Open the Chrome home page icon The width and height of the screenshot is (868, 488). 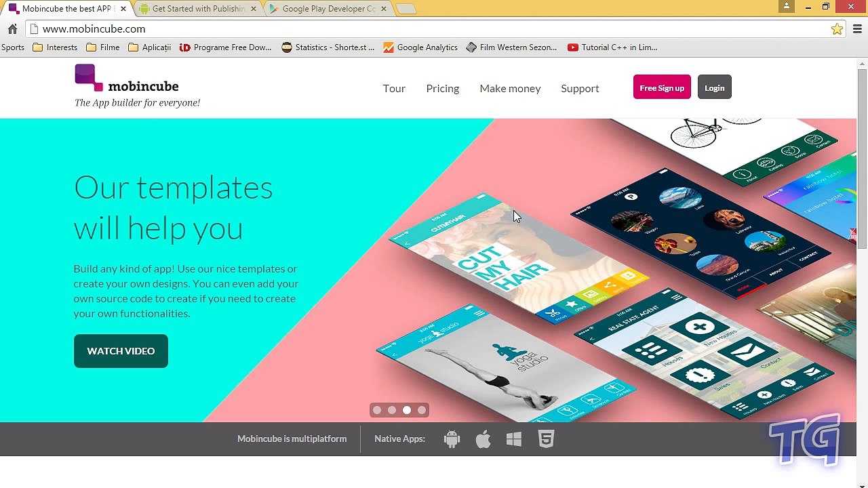(x=12, y=29)
